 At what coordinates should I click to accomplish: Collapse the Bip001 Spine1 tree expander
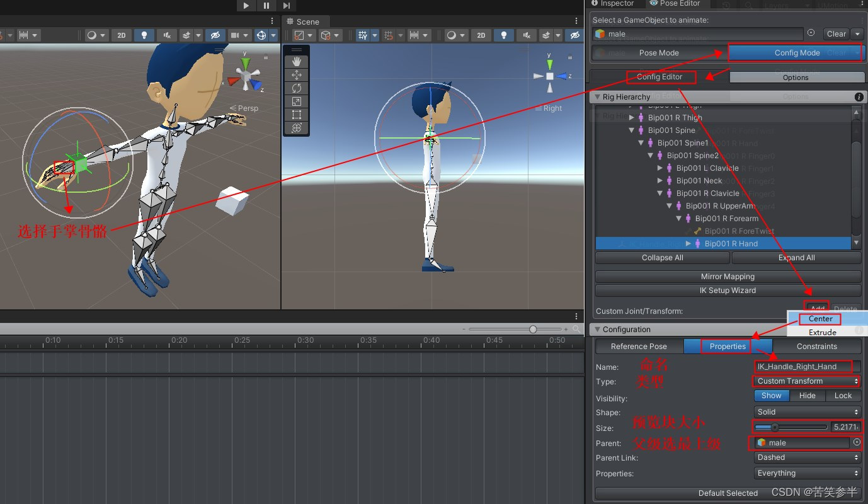[x=641, y=143]
